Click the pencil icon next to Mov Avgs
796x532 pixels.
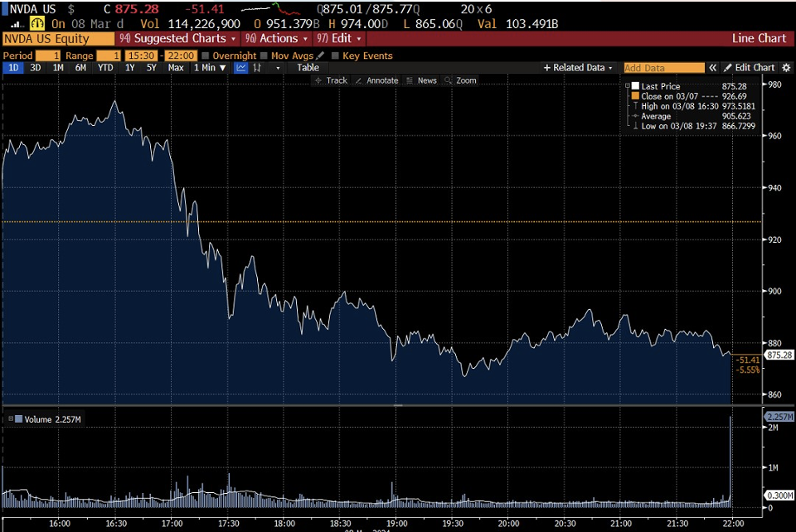click(x=320, y=56)
